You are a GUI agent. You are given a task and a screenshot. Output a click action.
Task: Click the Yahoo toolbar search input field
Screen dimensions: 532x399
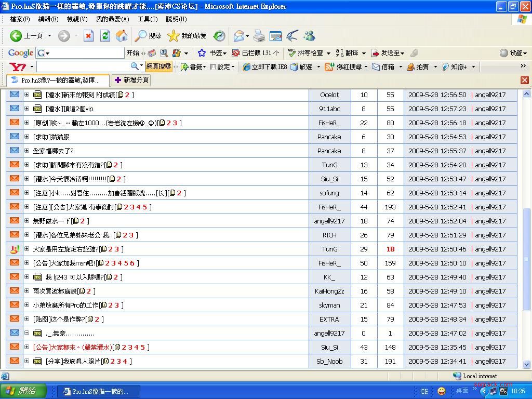(83, 66)
